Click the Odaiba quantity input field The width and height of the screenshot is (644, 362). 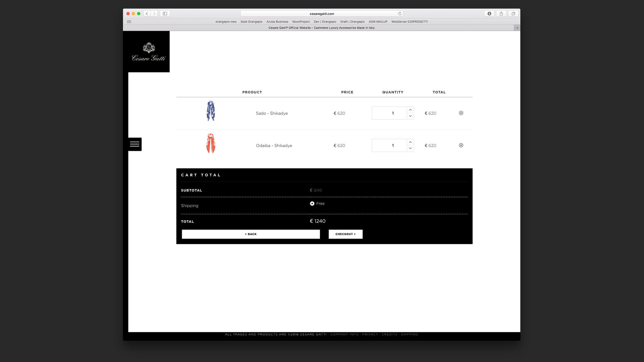coord(389,145)
